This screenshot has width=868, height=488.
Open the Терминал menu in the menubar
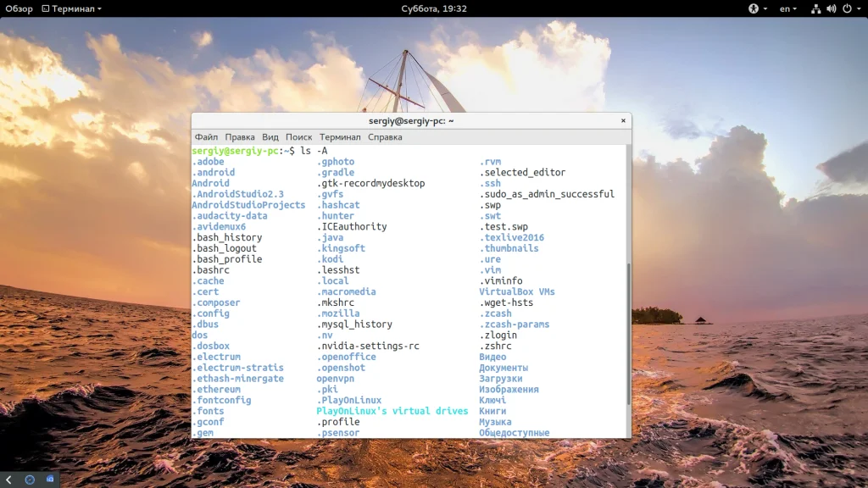coord(340,137)
